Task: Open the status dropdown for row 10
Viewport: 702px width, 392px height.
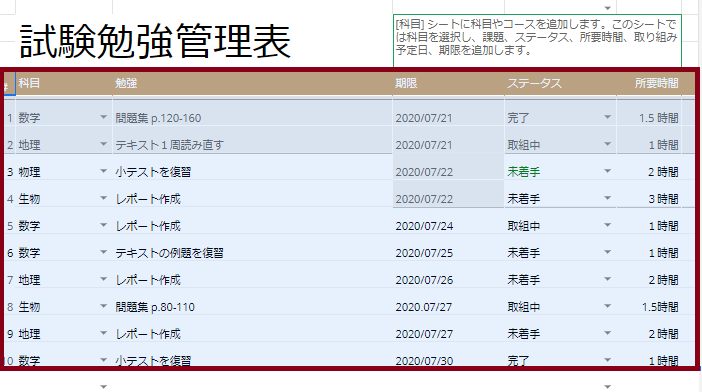Action: pos(608,360)
